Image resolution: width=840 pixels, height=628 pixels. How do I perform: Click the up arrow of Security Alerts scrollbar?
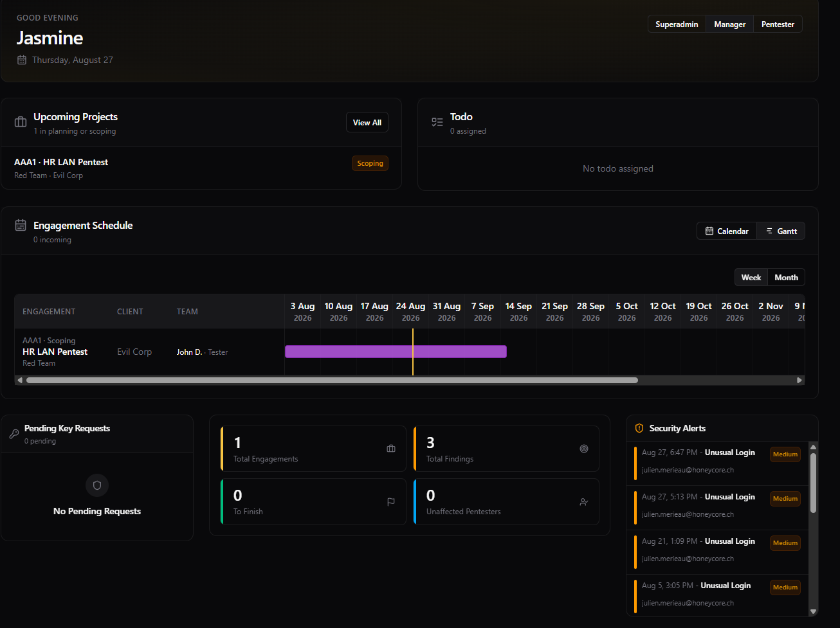[813, 447]
